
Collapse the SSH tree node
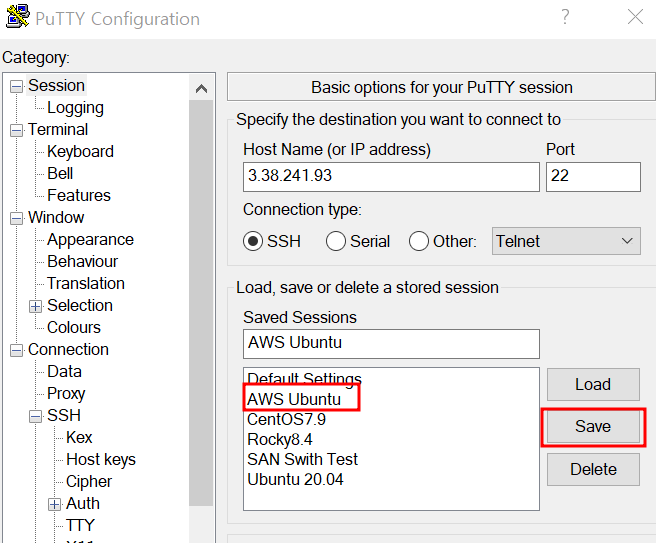[36, 416]
